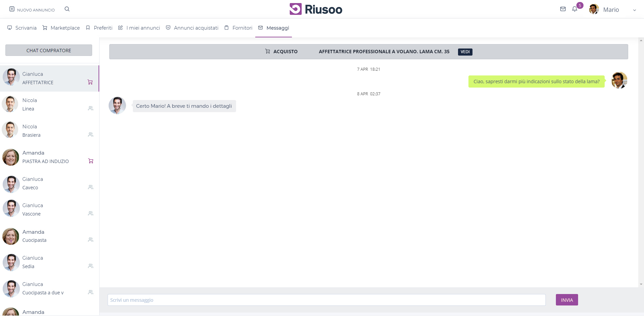Open the notifications bell with 5 alerts

[x=574, y=9]
